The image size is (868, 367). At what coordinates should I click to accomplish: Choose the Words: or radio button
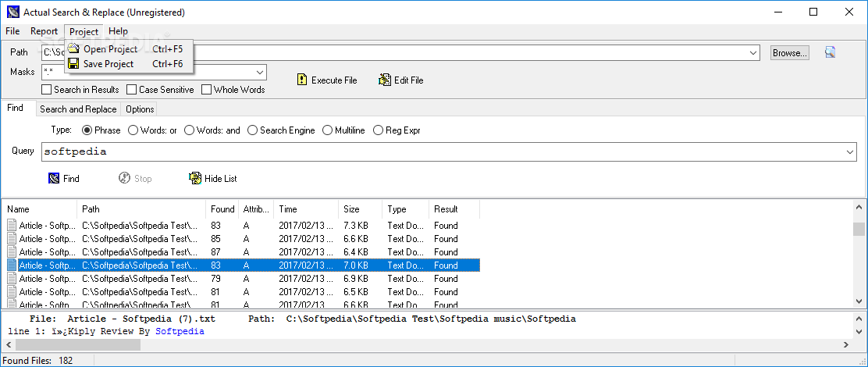click(133, 130)
